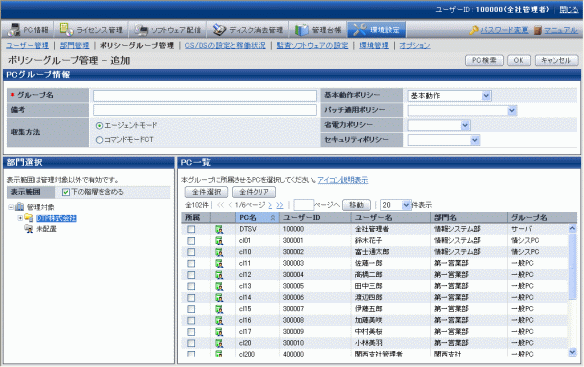Open the ライセンス管理 tab
This screenshot has height=367, width=584.
click(x=92, y=30)
